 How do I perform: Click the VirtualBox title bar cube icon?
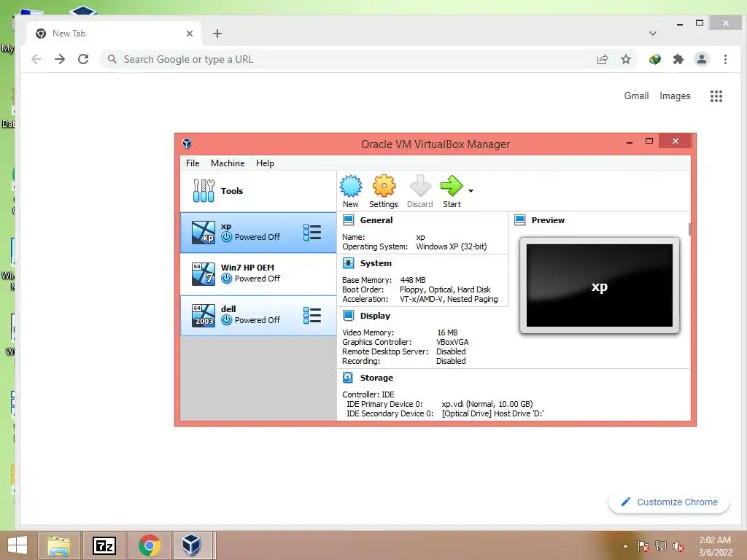coord(187,144)
